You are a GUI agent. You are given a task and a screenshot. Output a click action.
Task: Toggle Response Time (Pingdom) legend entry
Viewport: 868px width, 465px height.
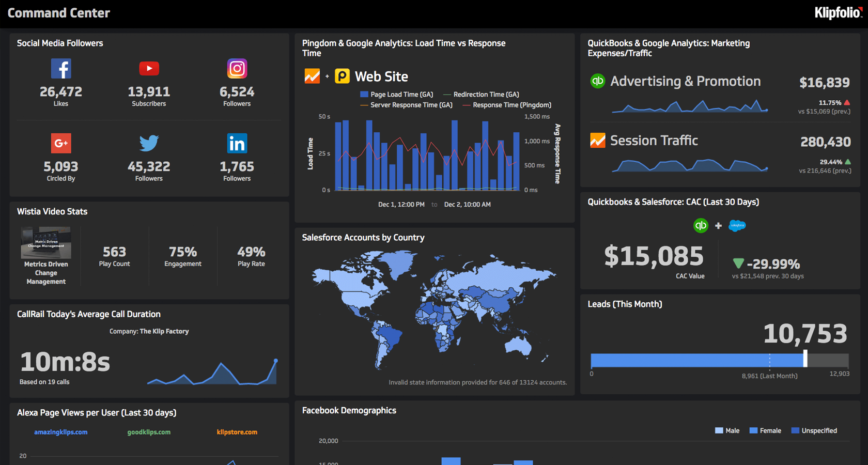[x=507, y=105]
